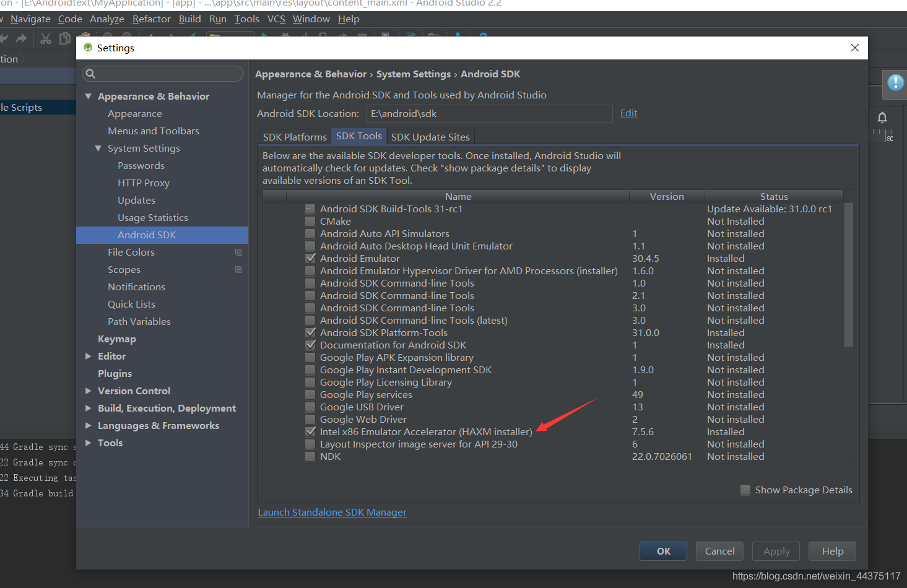Viewport: 907px width, 588px height.
Task: Open the Refactor menu
Action: (151, 19)
